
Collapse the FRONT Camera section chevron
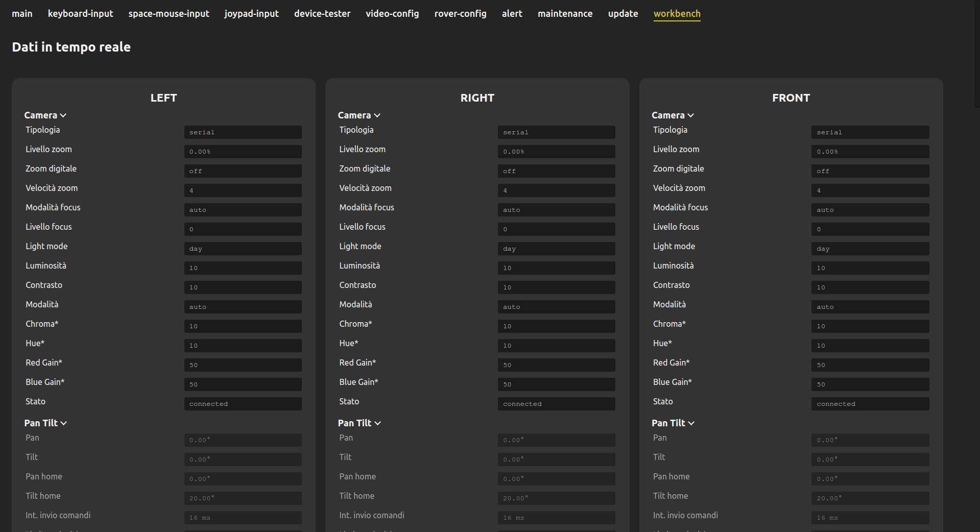tap(690, 116)
